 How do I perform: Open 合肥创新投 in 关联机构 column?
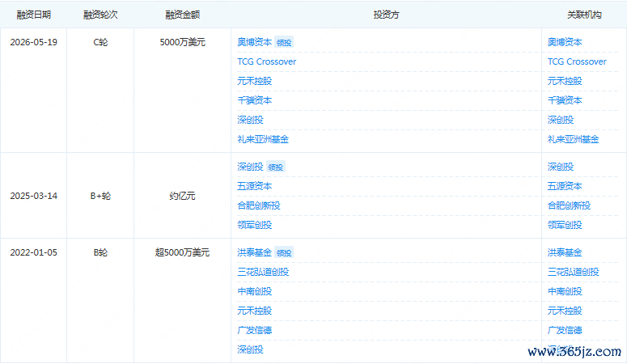pyautogui.click(x=569, y=205)
